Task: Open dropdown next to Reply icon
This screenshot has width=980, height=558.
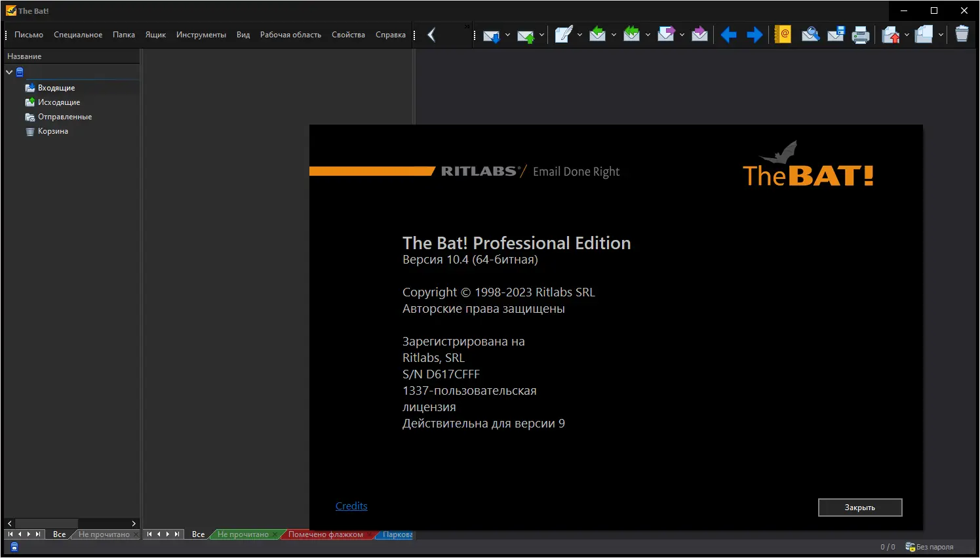Action: (x=614, y=35)
